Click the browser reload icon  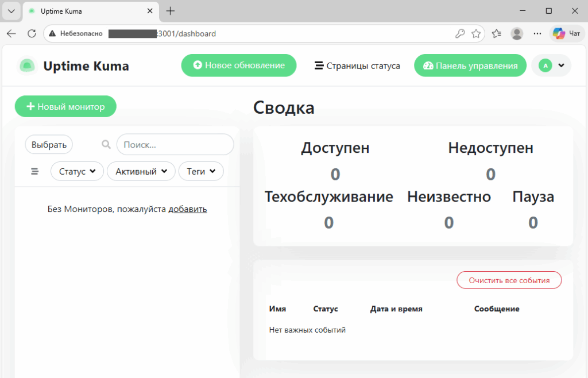[32, 33]
